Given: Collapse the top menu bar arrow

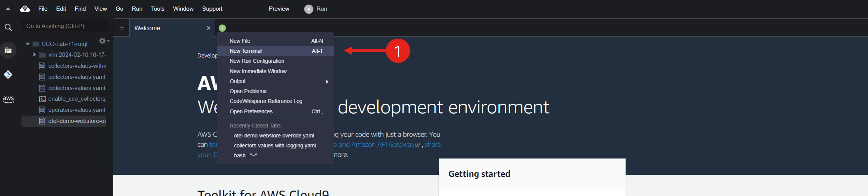Looking at the screenshot, I should [8, 9].
